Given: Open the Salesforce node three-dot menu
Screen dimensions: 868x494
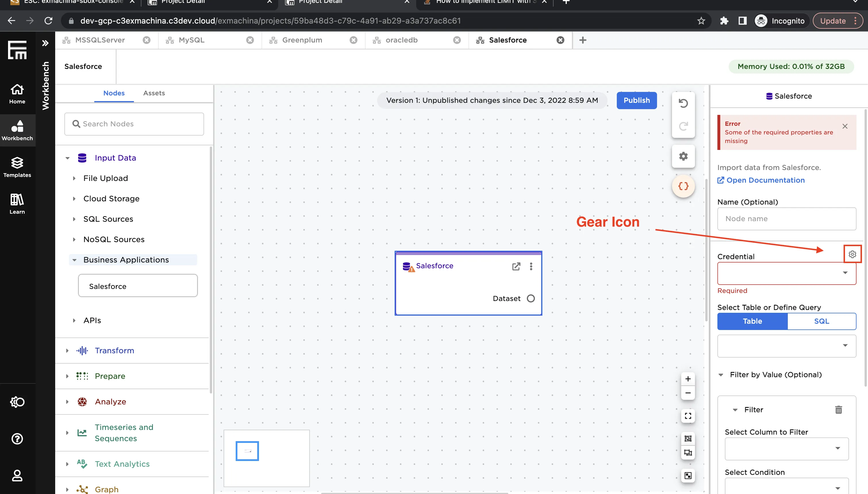Looking at the screenshot, I should (531, 266).
